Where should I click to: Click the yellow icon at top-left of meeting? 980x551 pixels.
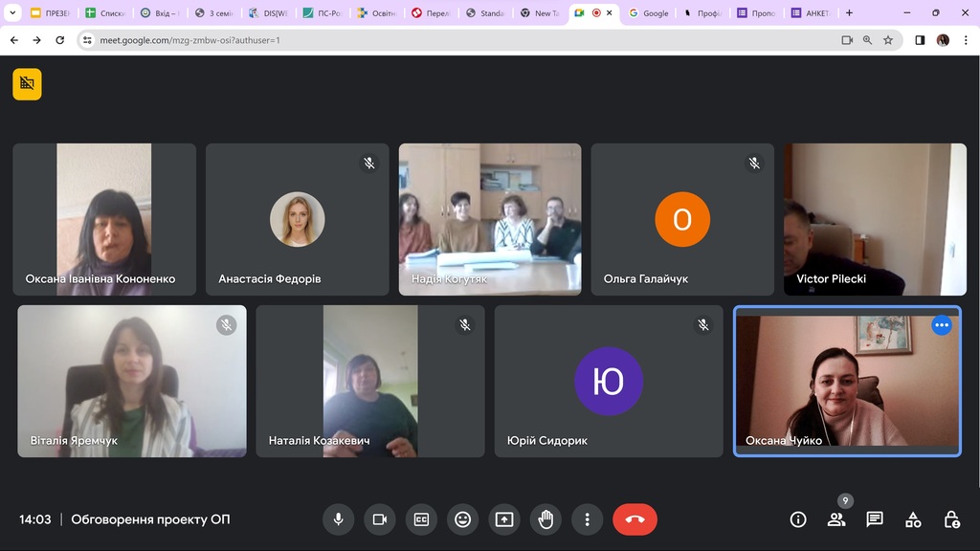coord(27,84)
